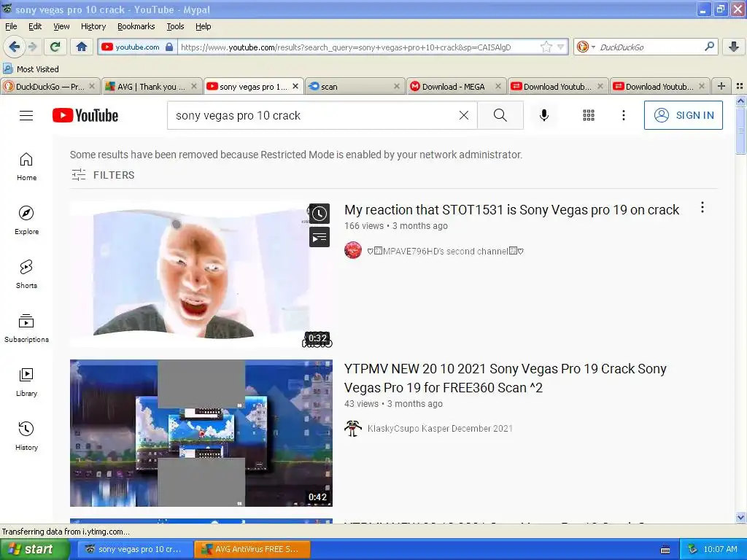Open the View menu
The height and width of the screenshot is (560, 747).
(x=61, y=26)
